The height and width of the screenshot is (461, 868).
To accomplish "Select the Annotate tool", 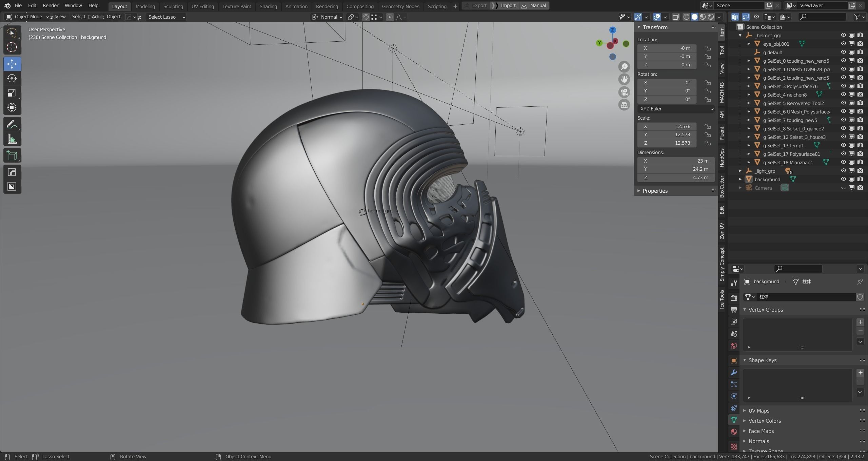I will tap(12, 124).
